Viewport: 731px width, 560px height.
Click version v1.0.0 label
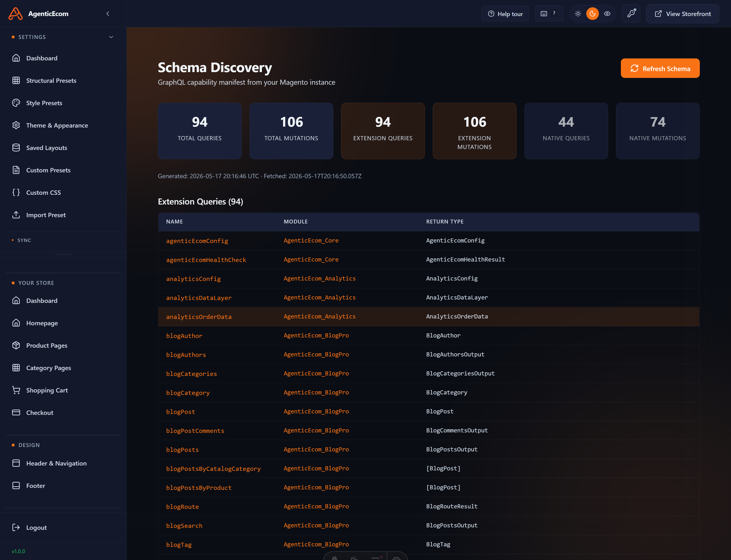tap(18, 551)
